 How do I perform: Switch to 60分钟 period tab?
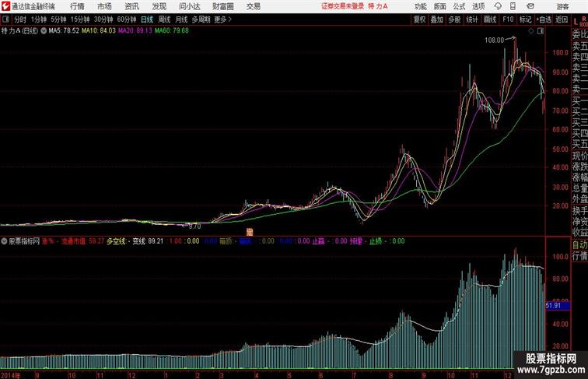(x=127, y=19)
